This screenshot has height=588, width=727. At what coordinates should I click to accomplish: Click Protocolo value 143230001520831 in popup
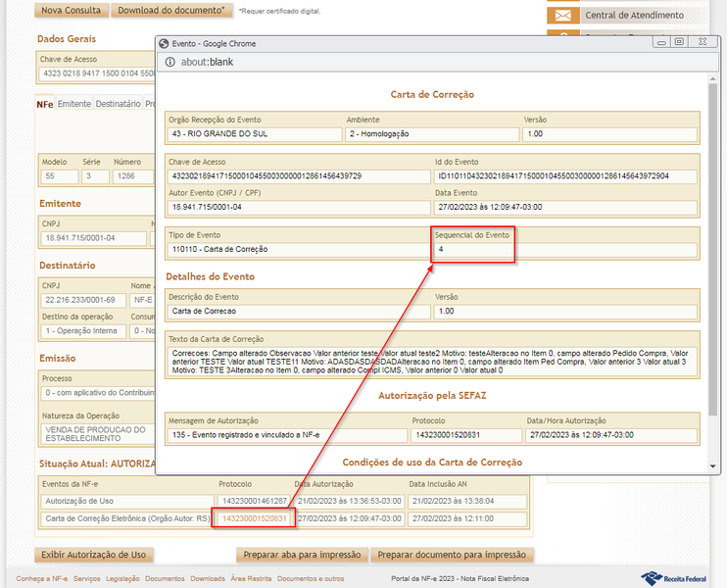click(466, 435)
